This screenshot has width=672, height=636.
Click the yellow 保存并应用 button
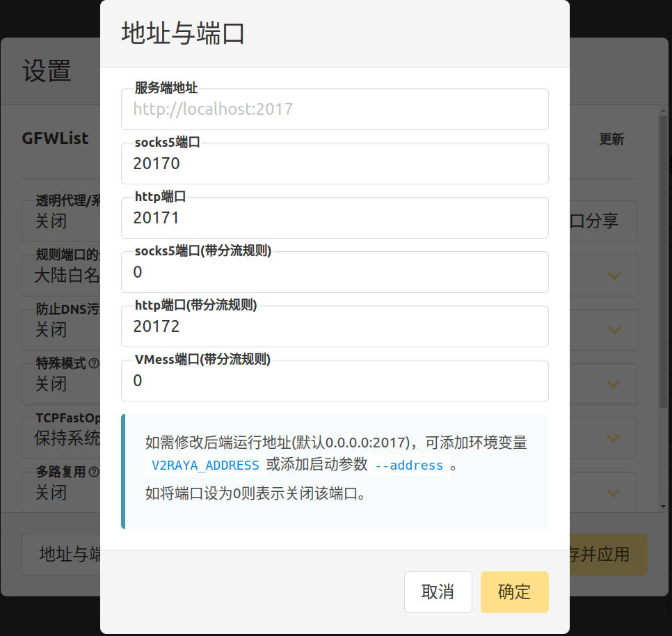pyautogui.click(x=608, y=555)
